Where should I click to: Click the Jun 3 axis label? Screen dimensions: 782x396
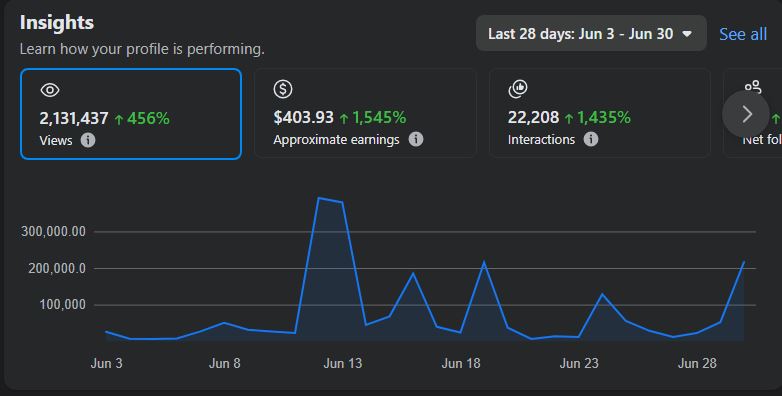click(x=106, y=363)
